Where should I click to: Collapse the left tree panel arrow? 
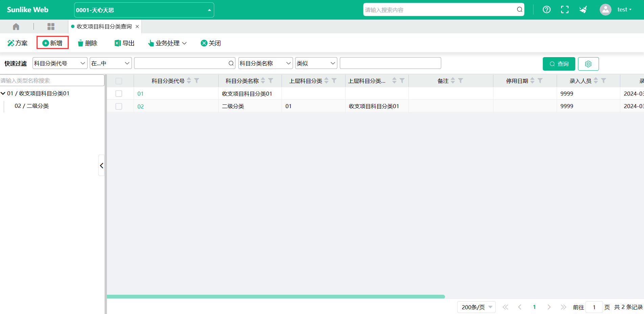[x=102, y=166]
